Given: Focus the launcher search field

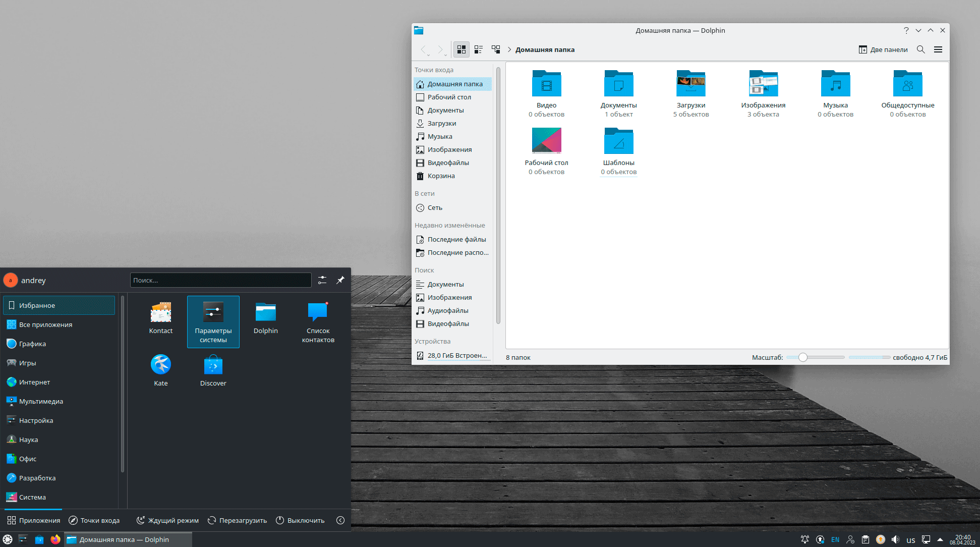Looking at the screenshot, I should tap(220, 280).
